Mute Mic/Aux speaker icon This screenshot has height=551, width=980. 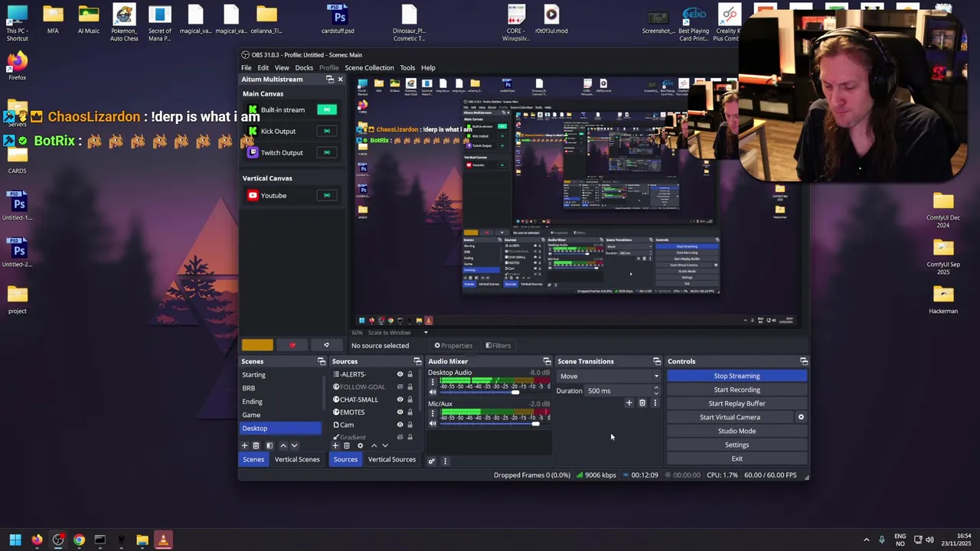(433, 423)
